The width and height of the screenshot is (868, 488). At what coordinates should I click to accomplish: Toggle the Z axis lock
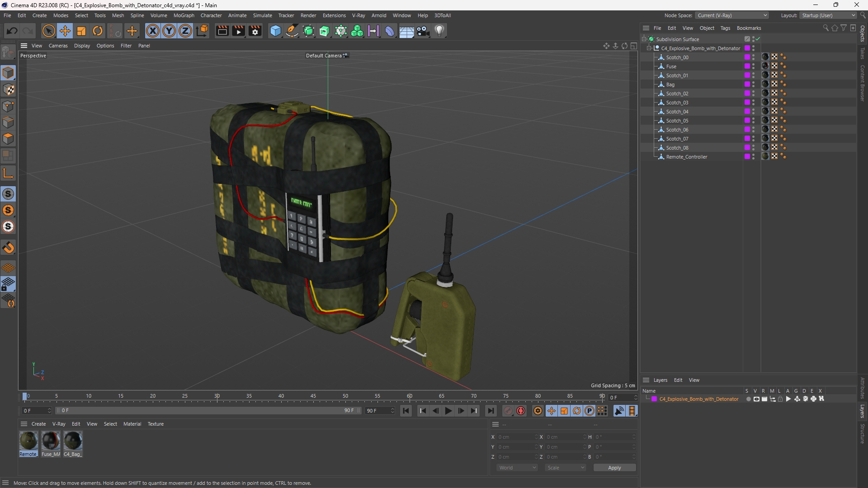(x=185, y=31)
